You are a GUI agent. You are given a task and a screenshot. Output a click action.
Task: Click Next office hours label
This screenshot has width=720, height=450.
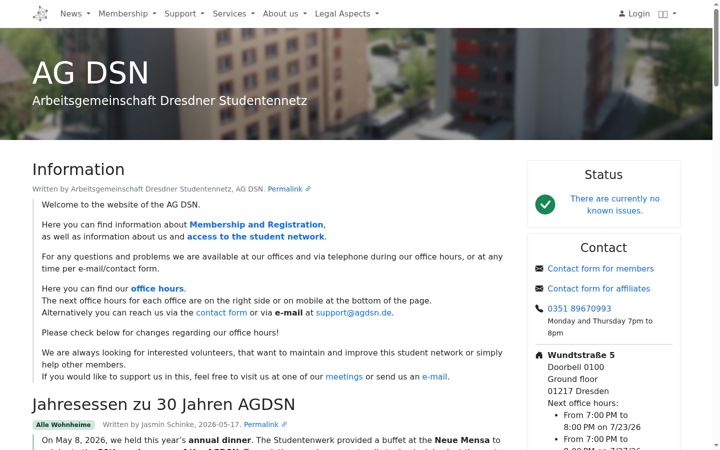click(583, 403)
